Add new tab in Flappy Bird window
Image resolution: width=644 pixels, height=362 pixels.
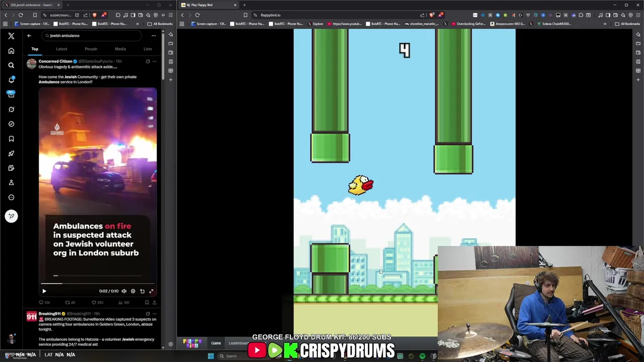tap(244, 5)
